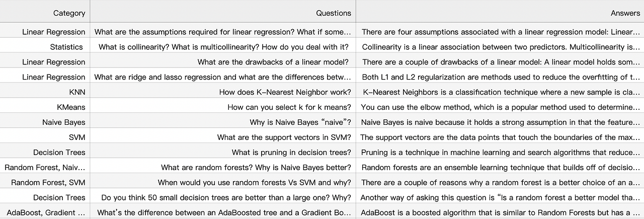
Task: Select the elbow method answer cell
Action: 500,107
